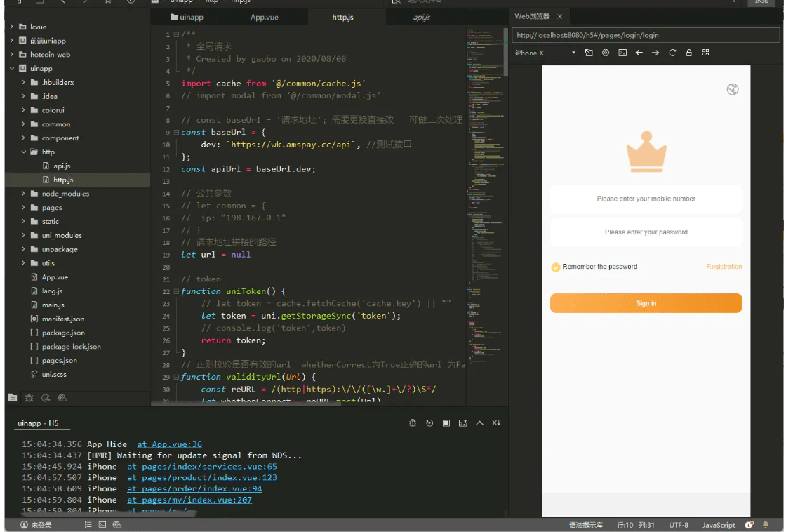Collapse the http folder in tree
The width and height of the screenshot is (786, 532).
[x=24, y=152]
